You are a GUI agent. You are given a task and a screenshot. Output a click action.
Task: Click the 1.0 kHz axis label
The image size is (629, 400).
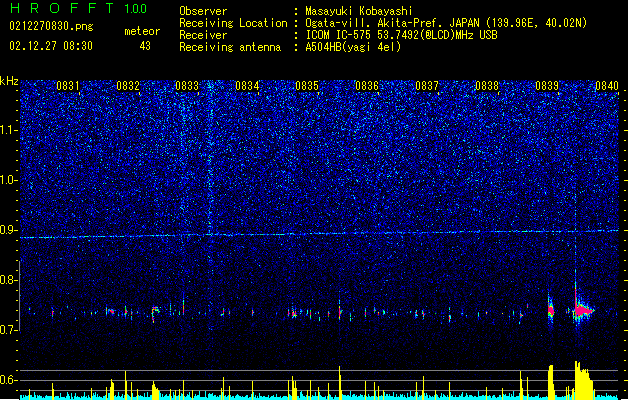(x=9, y=180)
